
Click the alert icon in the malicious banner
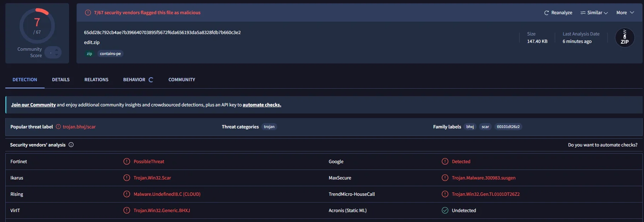88,13
